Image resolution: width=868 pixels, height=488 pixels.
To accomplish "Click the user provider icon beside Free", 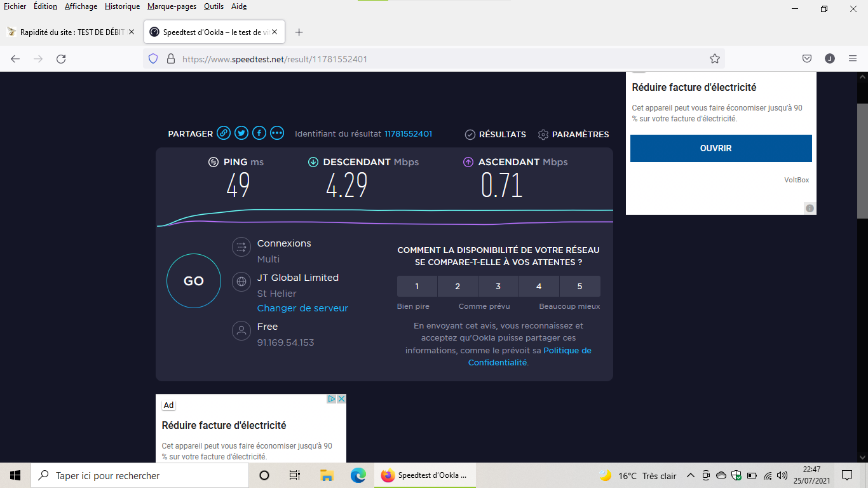I will [x=241, y=330].
